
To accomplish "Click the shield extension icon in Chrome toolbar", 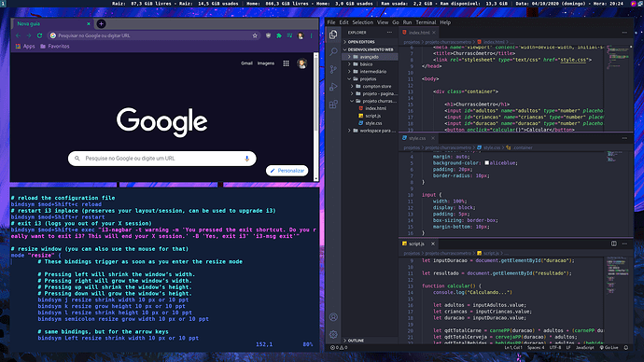I will tap(268, 35).
